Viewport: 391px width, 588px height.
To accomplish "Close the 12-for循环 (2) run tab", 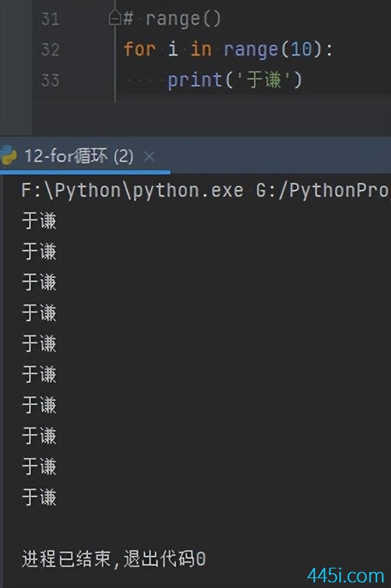I will (x=149, y=156).
